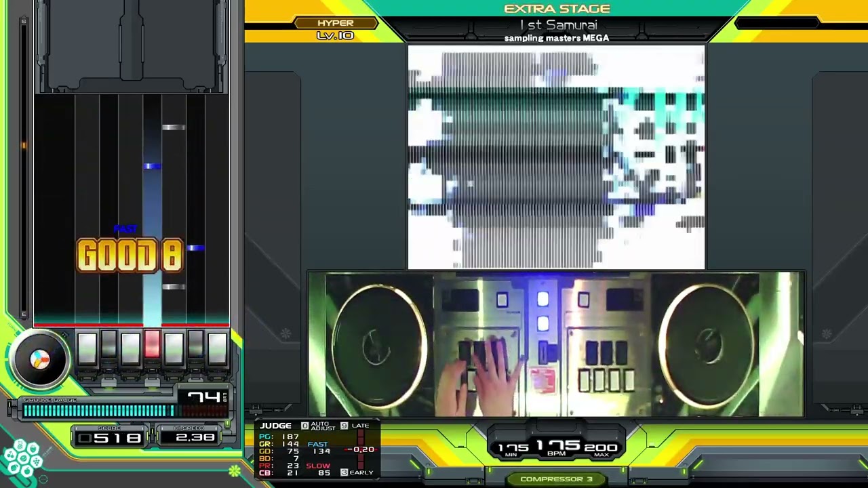The width and height of the screenshot is (868, 488).
Task: Click the SLOW count 85
Action: point(325,473)
